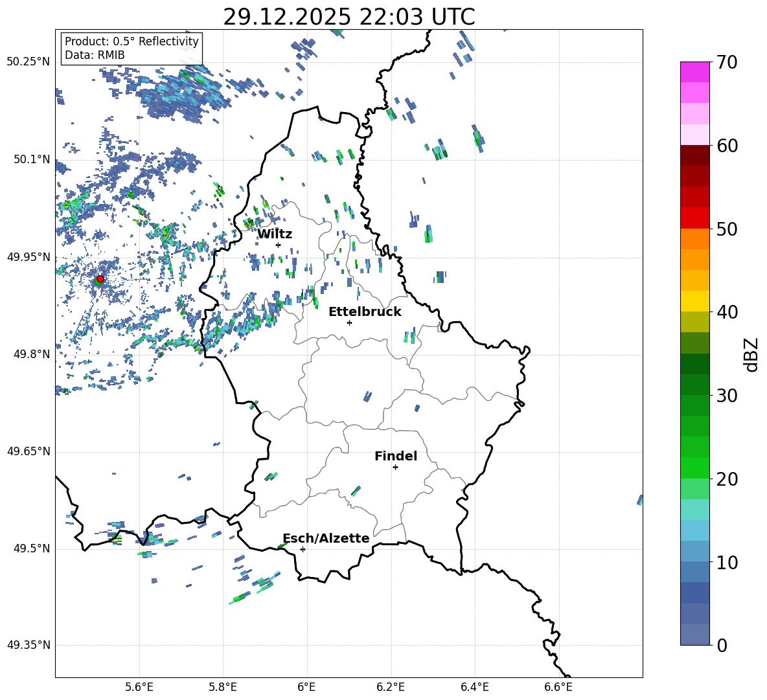Click the Findel city label
This screenshot has width=767, height=700.
tap(396, 456)
